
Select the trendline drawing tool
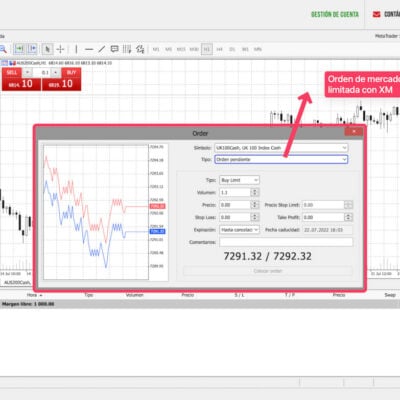102,49
